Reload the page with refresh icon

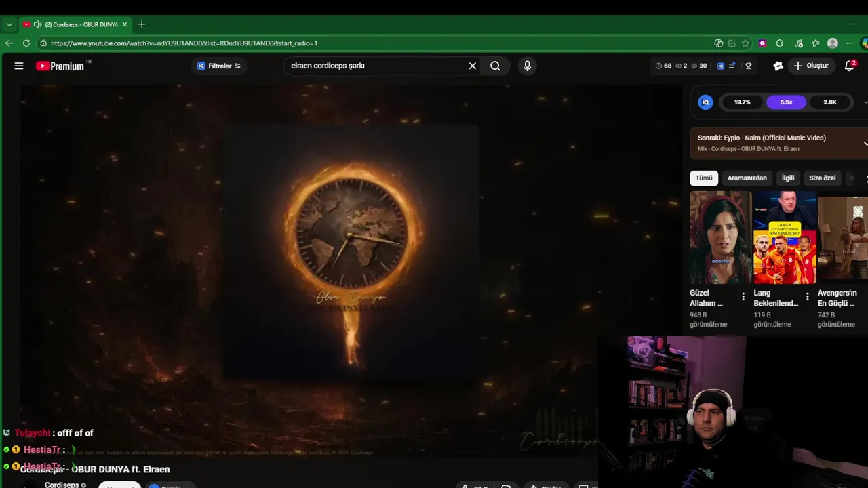[26, 43]
